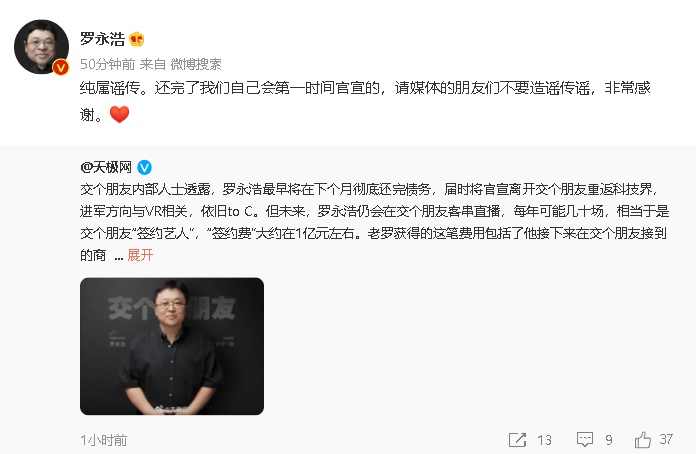Open the 罗永浩 username link
The height and width of the screenshot is (454, 696).
click(x=103, y=39)
